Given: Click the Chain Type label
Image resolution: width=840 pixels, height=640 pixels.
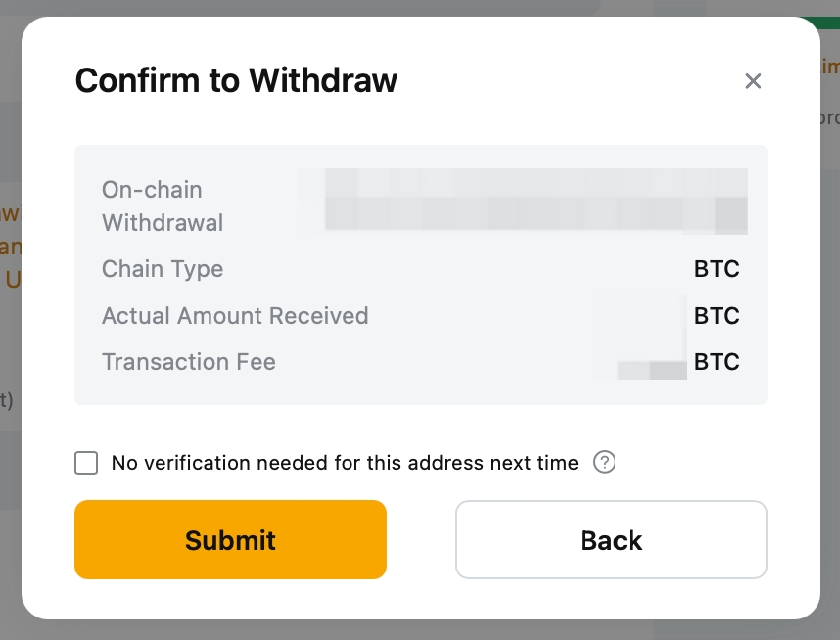Looking at the screenshot, I should 163,269.
